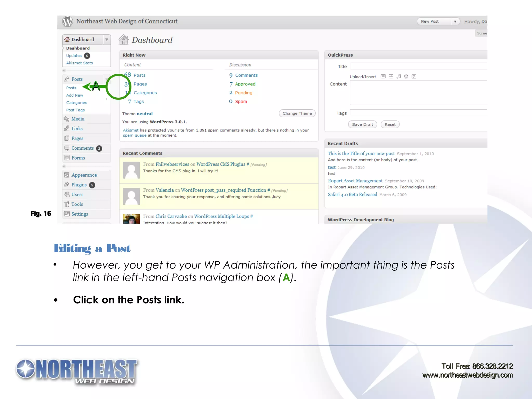The width and height of the screenshot is (532, 399).
Task: Open Safari 4.0 Beta Released draft
Action: [353, 195]
